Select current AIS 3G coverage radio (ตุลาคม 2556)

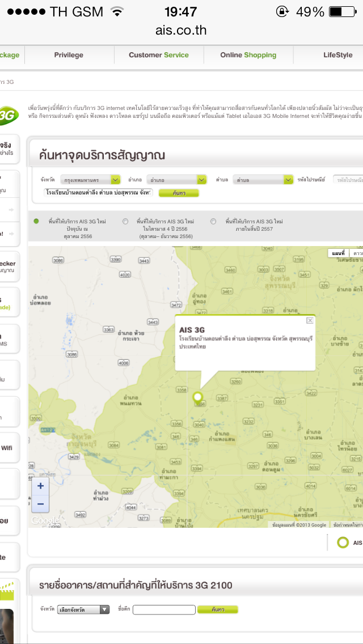point(36,221)
